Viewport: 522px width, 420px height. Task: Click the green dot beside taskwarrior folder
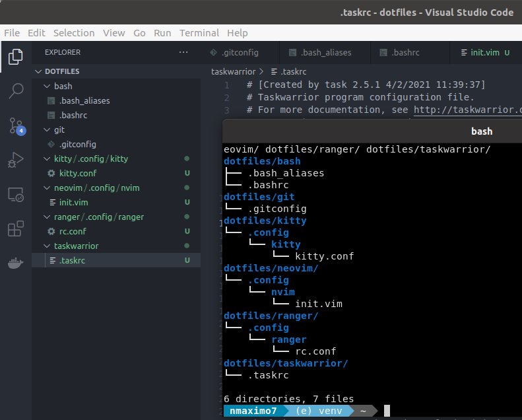(187, 246)
